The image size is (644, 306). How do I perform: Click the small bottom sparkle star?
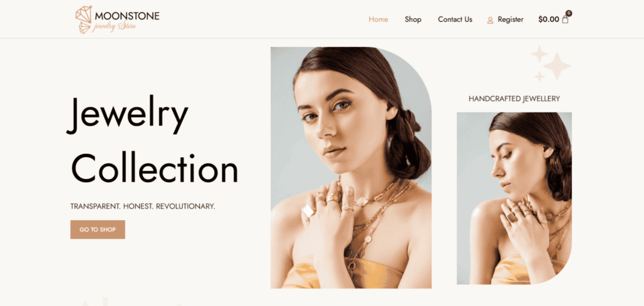click(539, 76)
